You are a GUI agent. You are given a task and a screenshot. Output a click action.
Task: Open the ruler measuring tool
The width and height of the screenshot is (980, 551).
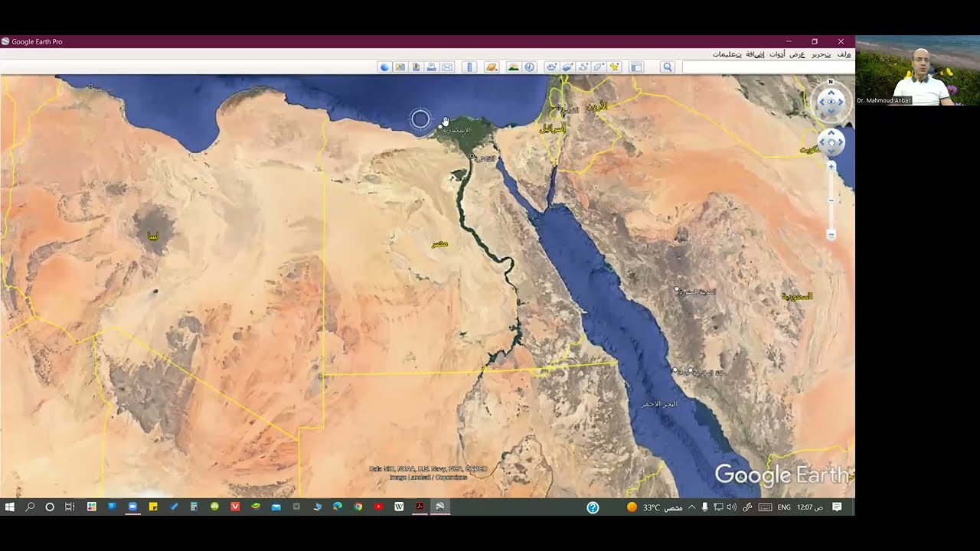[469, 67]
